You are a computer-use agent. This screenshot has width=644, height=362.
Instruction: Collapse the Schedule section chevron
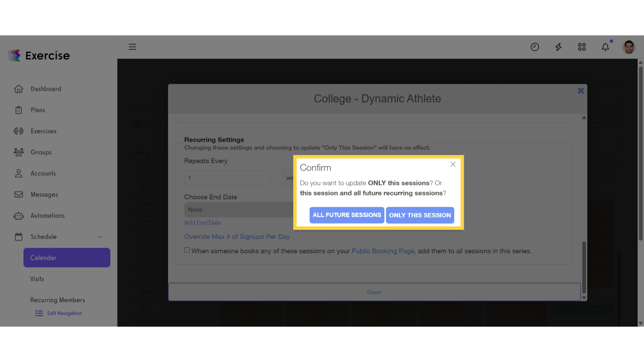coord(99,237)
